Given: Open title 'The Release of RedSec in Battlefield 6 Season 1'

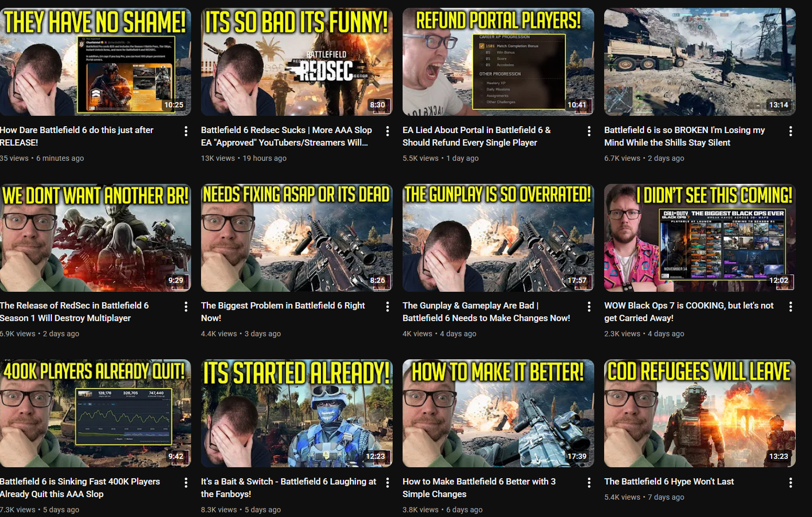Looking at the screenshot, I should (74, 312).
